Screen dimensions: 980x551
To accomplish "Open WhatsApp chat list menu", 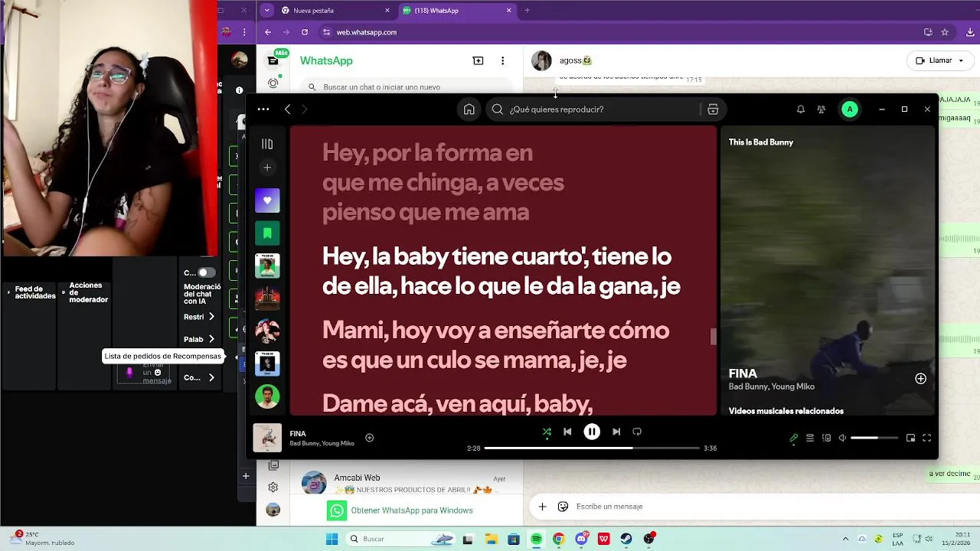I will point(502,60).
